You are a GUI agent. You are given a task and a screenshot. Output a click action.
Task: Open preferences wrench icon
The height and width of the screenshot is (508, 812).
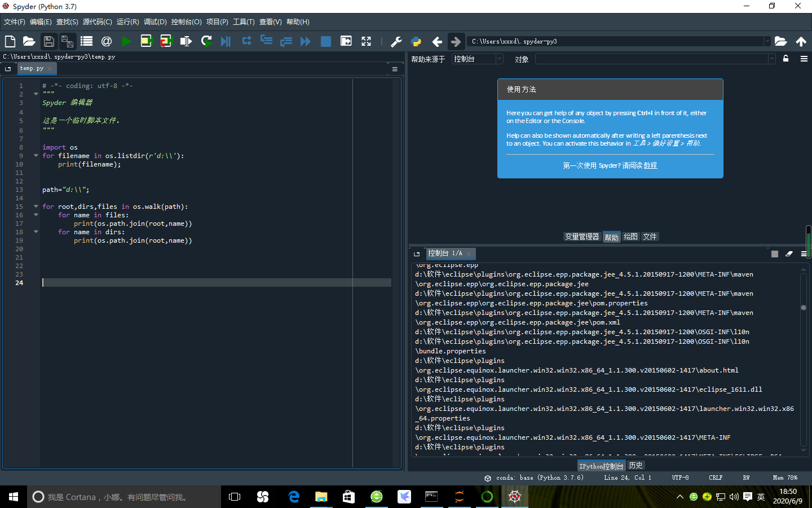pos(396,41)
